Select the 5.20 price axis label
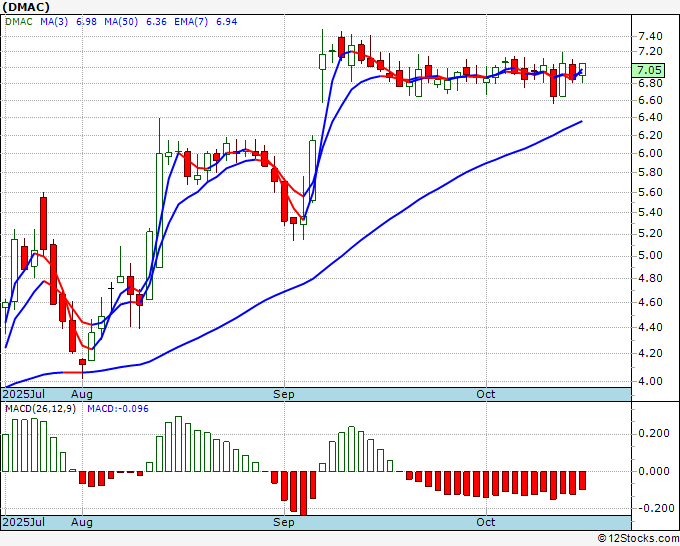This screenshot has width=680, height=546. coord(650,233)
